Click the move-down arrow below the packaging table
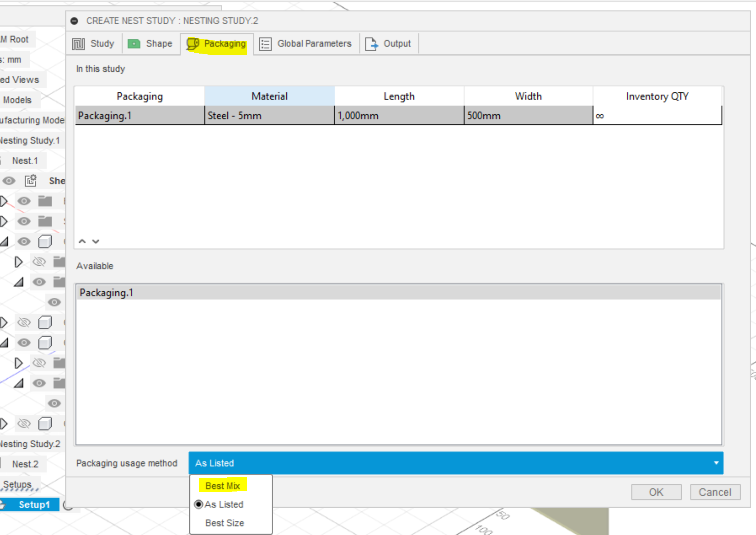The width and height of the screenshot is (756, 535). click(96, 241)
